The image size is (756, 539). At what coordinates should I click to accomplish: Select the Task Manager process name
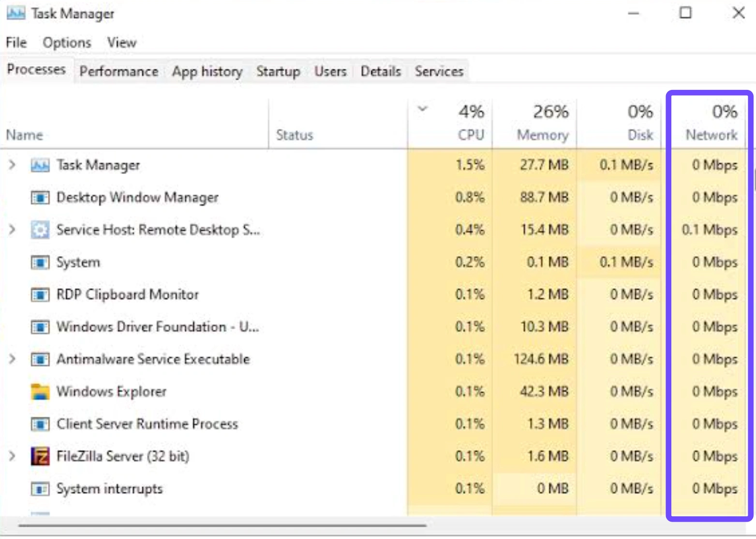98,165
